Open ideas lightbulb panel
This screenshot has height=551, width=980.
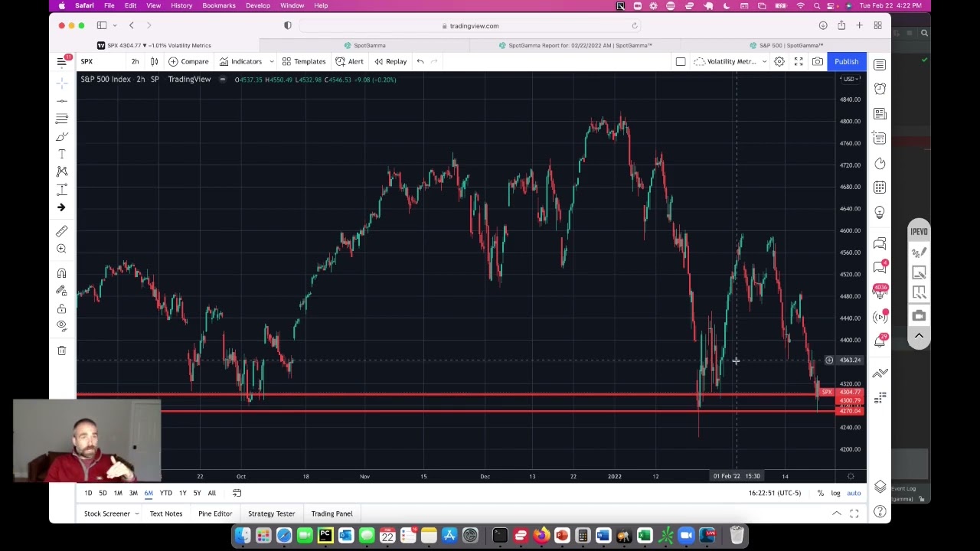(x=880, y=212)
